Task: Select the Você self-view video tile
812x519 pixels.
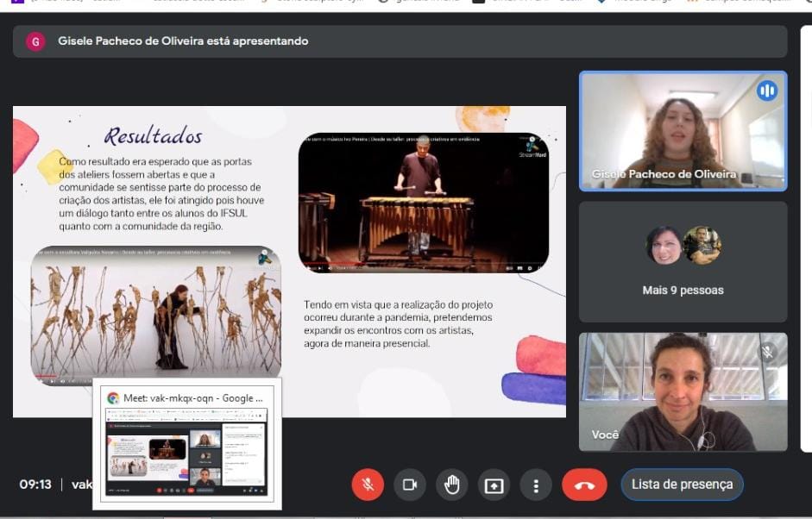Action: pyautogui.click(x=683, y=391)
